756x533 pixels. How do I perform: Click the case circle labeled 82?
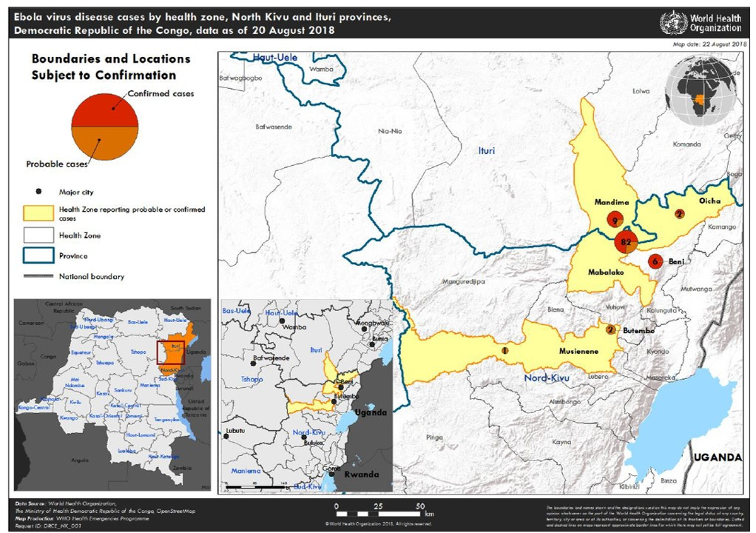(626, 241)
